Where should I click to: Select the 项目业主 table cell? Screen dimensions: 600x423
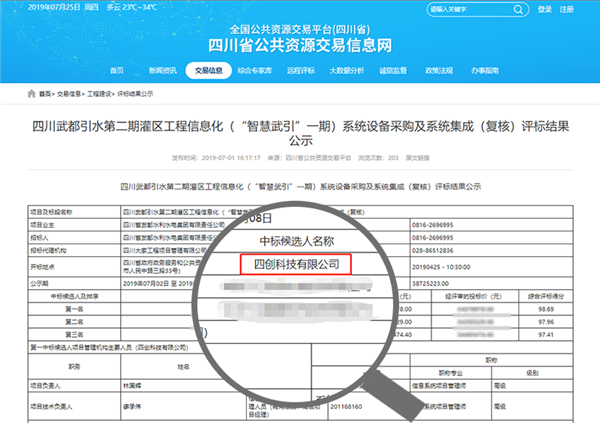74,225
